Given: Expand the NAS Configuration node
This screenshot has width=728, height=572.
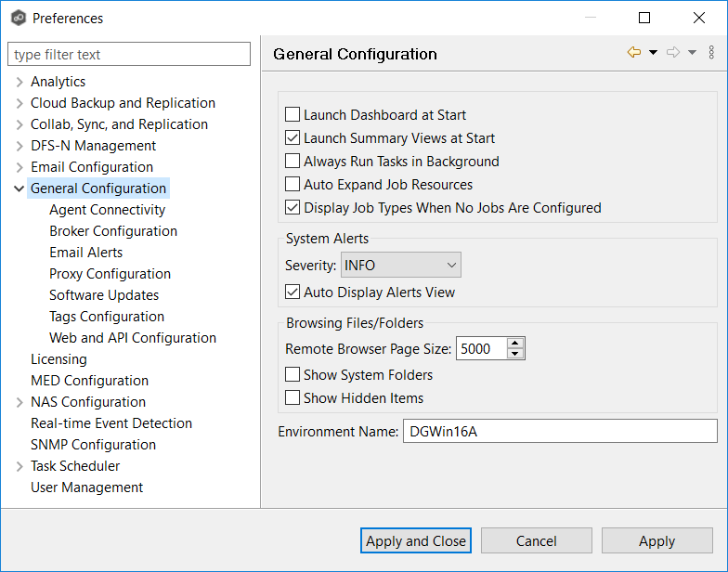Looking at the screenshot, I should coord(19,402).
